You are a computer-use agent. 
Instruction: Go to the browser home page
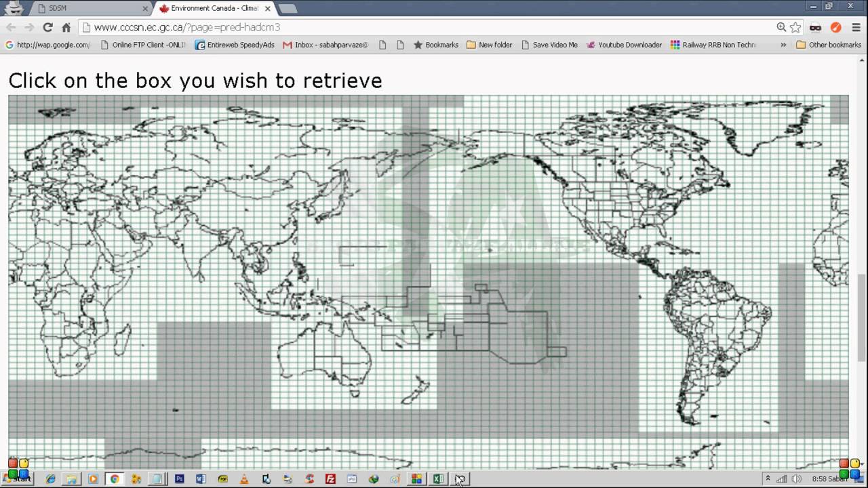[66, 28]
